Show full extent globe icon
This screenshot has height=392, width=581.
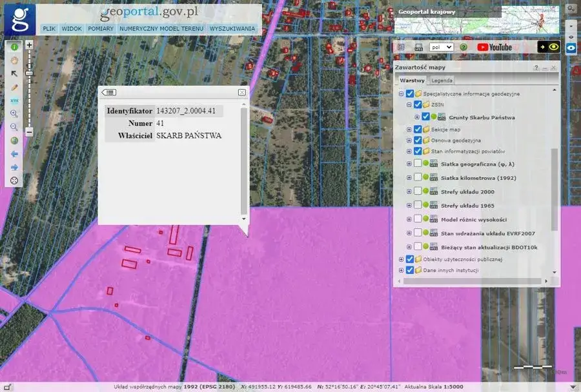(14, 141)
